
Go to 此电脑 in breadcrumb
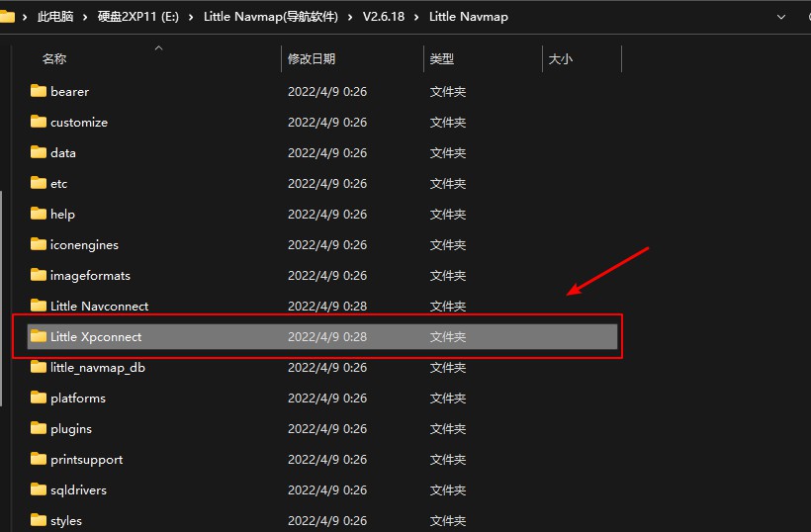[55, 17]
